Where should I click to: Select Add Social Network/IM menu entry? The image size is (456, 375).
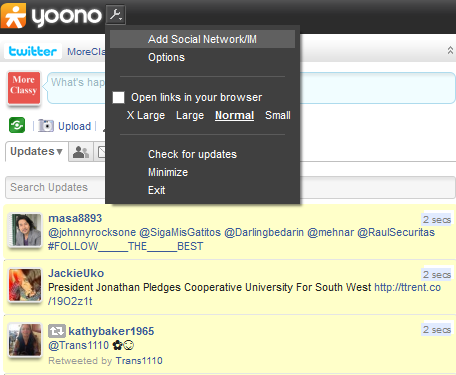tap(202, 39)
